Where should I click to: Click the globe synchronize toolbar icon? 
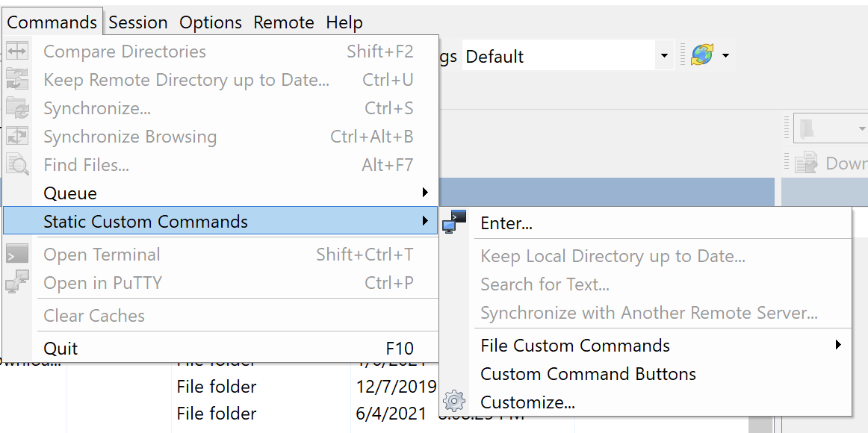point(702,55)
